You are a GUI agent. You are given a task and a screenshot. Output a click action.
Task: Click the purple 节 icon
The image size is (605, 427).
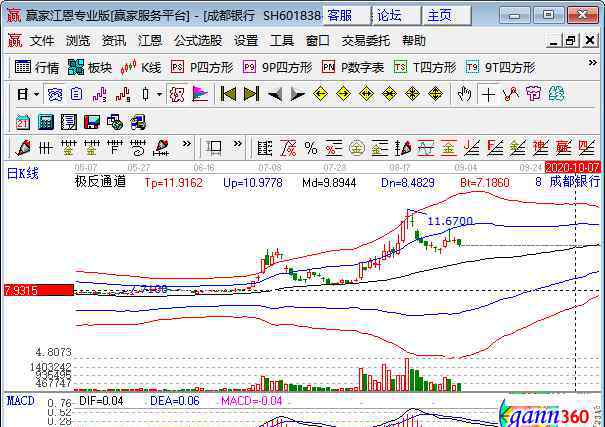(x=534, y=94)
